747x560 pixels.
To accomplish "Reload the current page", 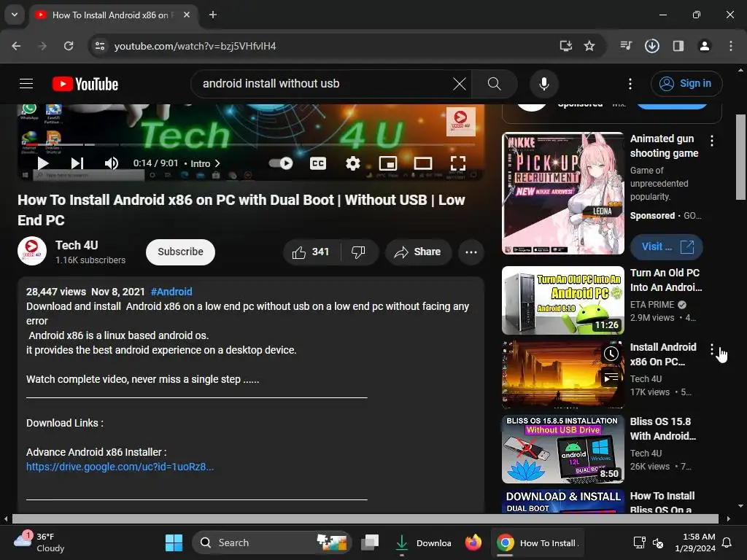I will [x=69, y=46].
